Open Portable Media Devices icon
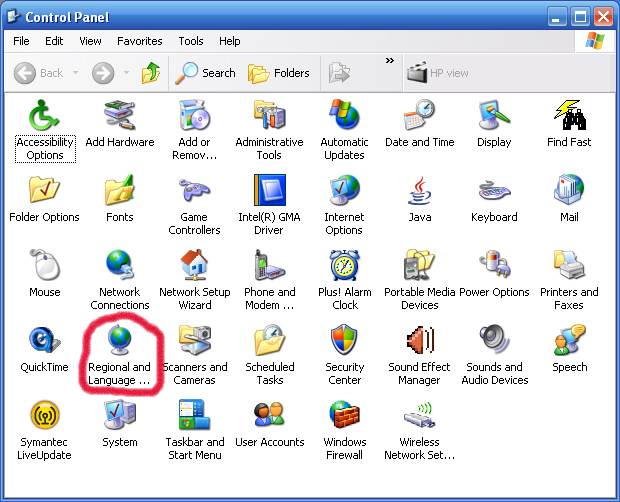This screenshot has width=620, height=502. (x=419, y=265)
